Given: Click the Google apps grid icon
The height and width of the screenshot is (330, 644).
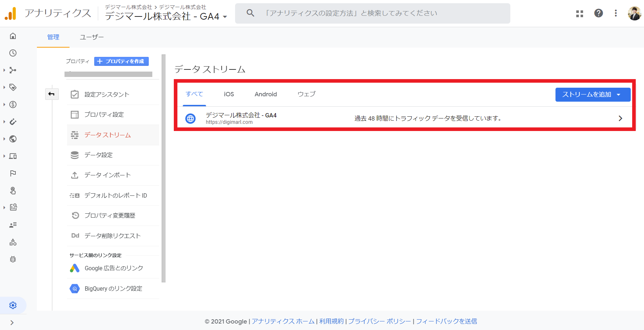Looking at the screenshot, I should click(579, 14).
